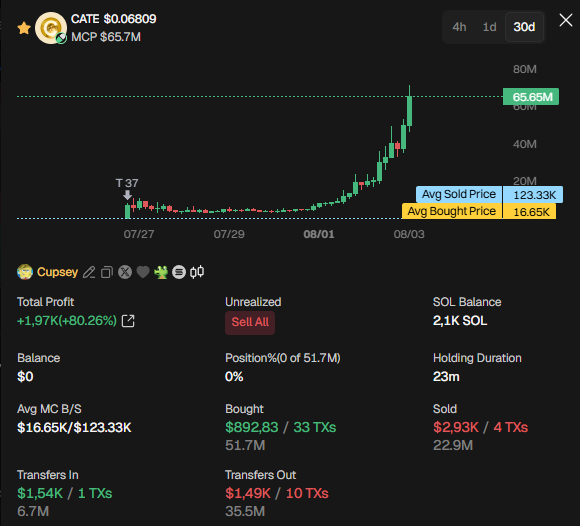Image resolution: width=580 pixels, height=526 pixels.
Task: Click the 08/01 date axis label
Action: [x=318, y=234]
